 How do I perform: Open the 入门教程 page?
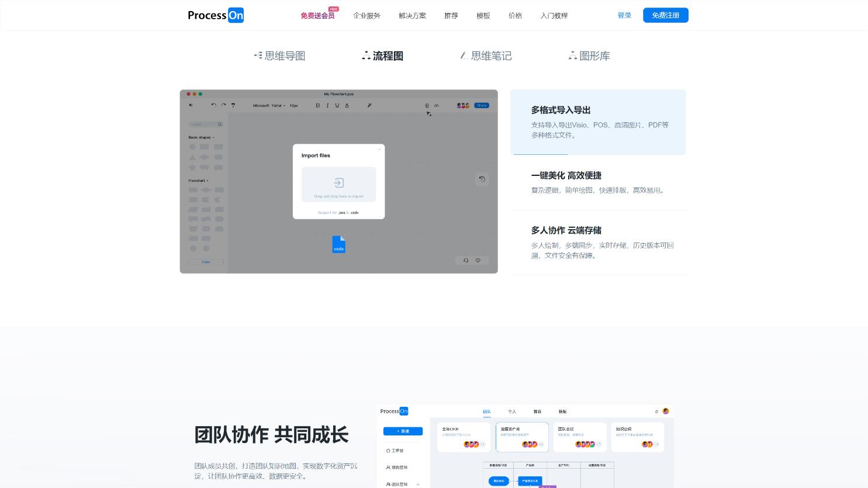(554, 16)
